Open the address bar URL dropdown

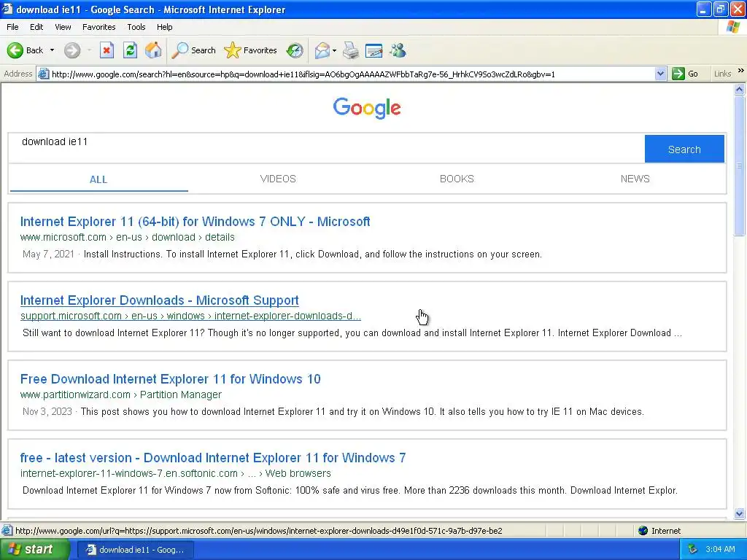click(x=660, y=74)
